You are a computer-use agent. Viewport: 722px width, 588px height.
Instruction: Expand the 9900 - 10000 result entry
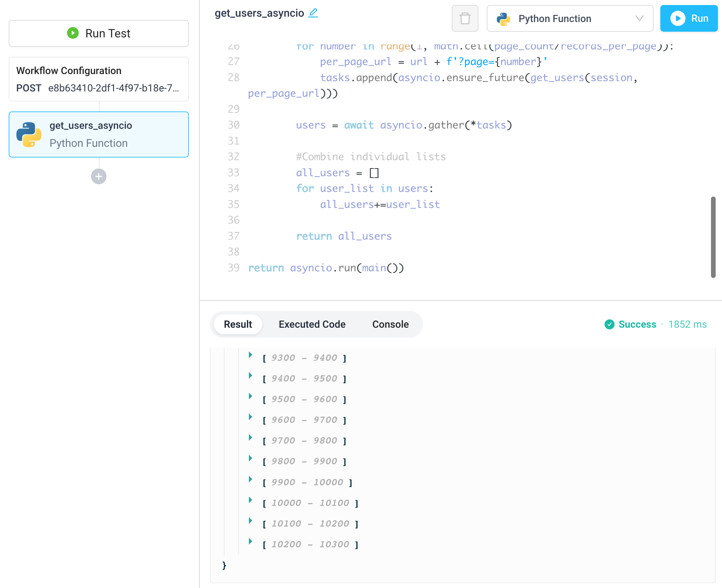[251, 479]
